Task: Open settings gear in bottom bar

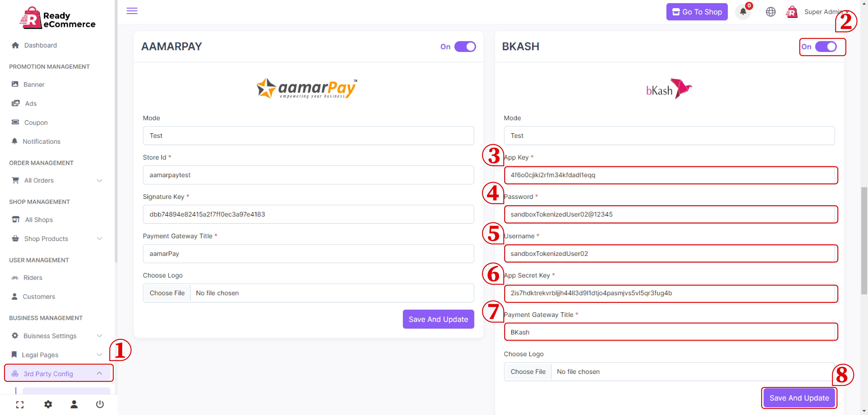Action: point(48,404)
